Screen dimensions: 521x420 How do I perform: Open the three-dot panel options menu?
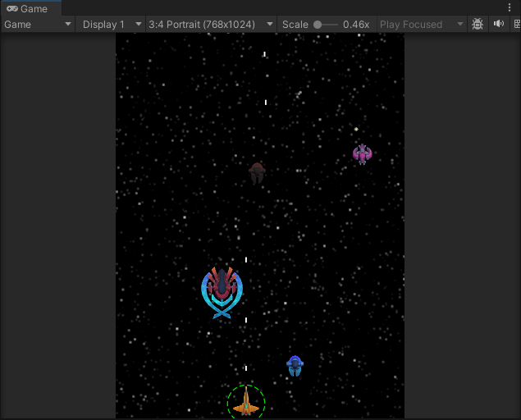tap(510, 7)
